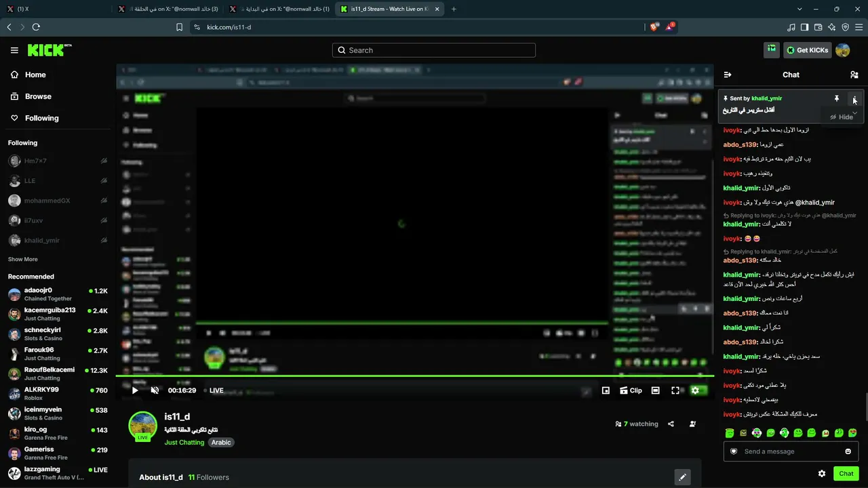Open the Brave media playlist music icon
Viewport: 868px width, 488px height.
(791, 27)
